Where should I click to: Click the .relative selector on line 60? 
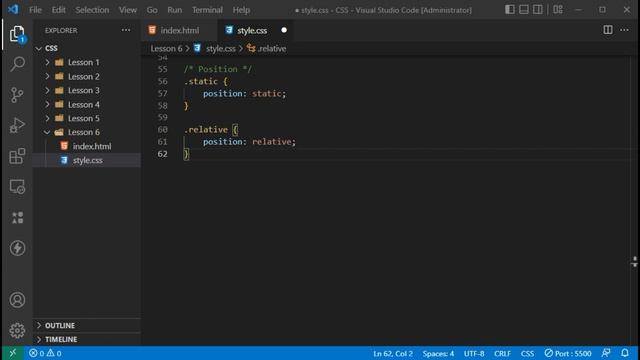(x=206, y=130)
